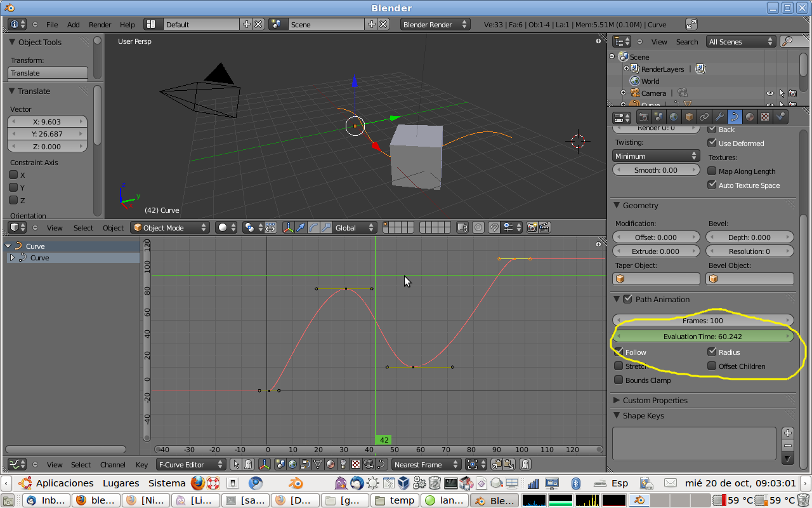Open the Object properties cube tab
812x508 pixels.
(x=689, y=117)
